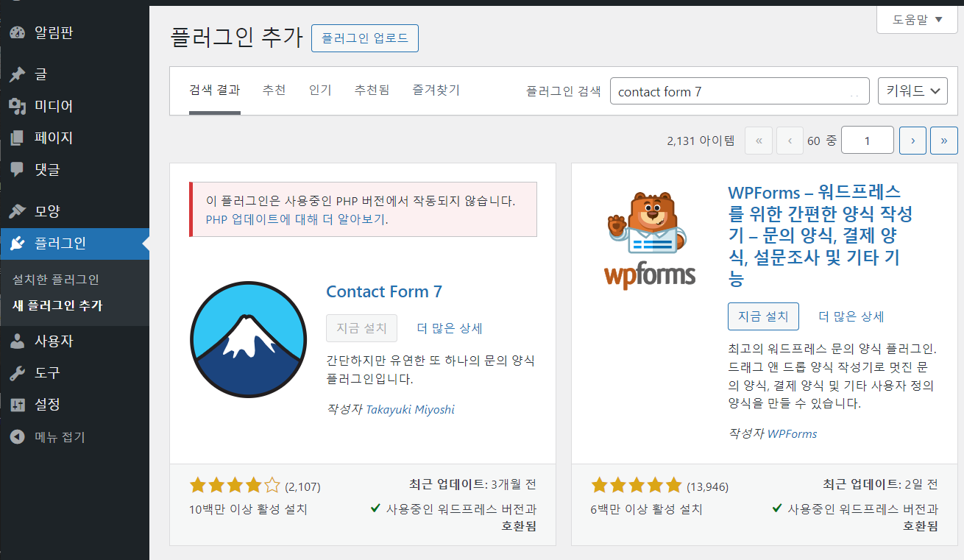Viewport: 964px width, 560px height.
Task: Click the collapse menu (메뉴 접기) arrow icon
Action: tap(17, 437)
